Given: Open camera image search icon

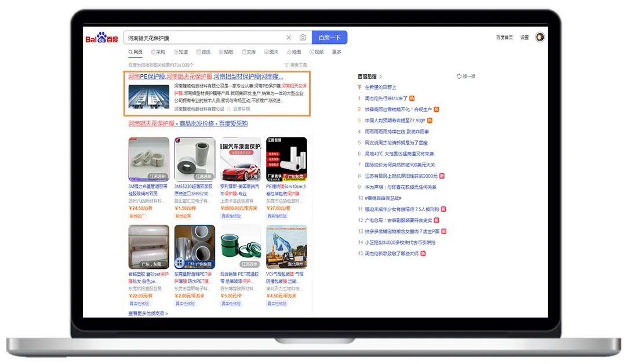Looking at the screenshot, I should 303,38.
